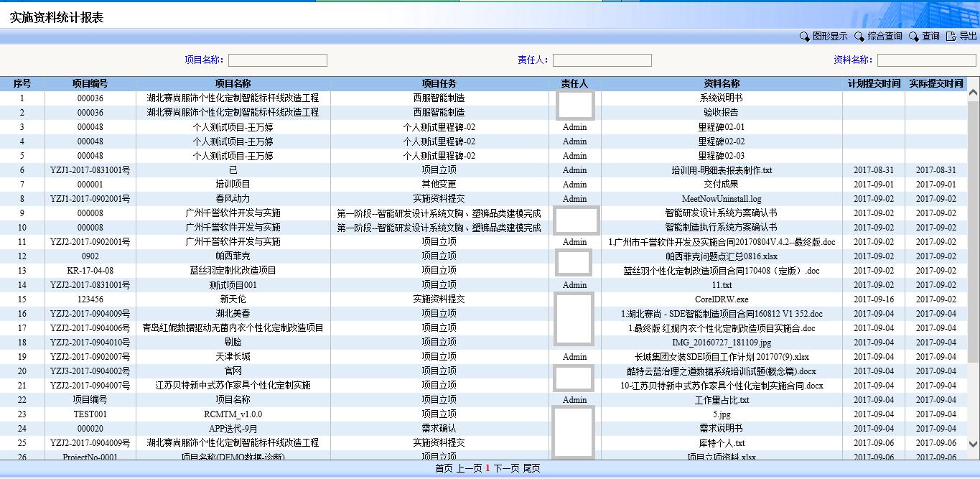Select row with MeetNowUninstall.log file
980x479 pixels.
pos(721,199)
